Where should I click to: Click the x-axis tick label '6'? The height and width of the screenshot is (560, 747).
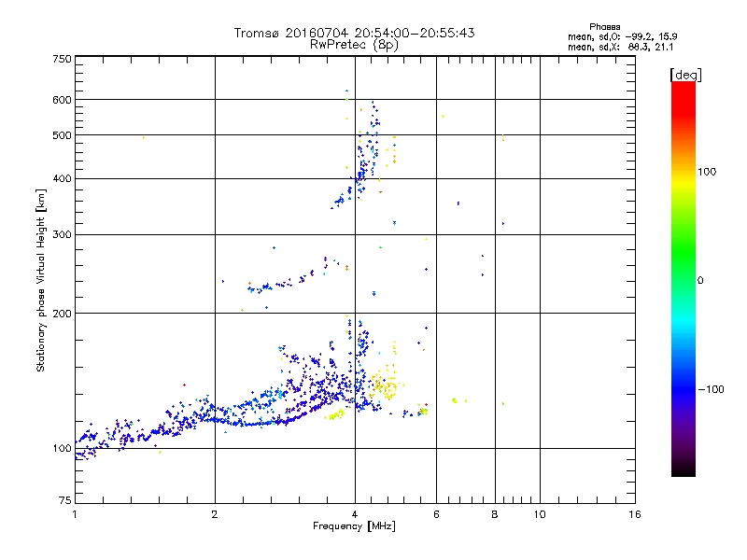click(x=436, y=514)
